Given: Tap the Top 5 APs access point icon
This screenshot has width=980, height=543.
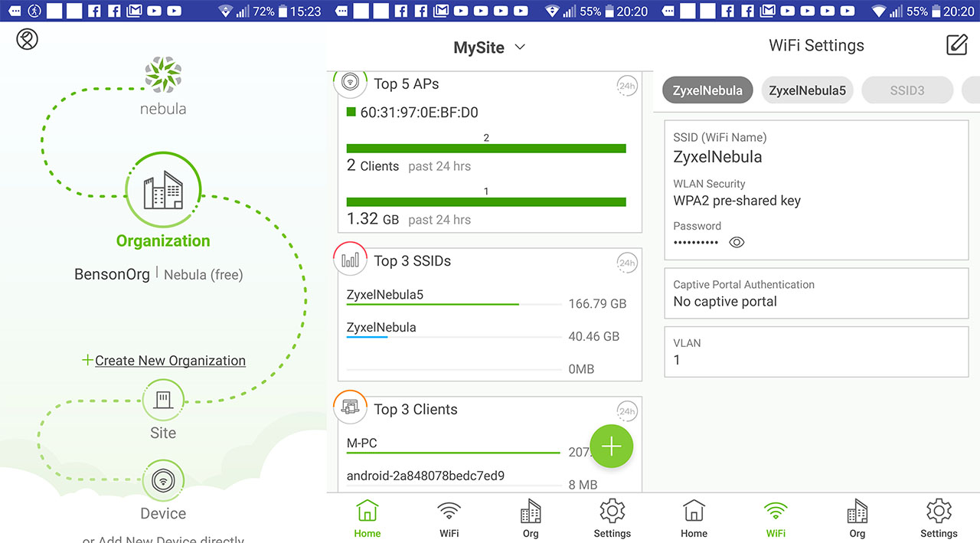Looking at the screenshot, I should [x=351, y=82].
